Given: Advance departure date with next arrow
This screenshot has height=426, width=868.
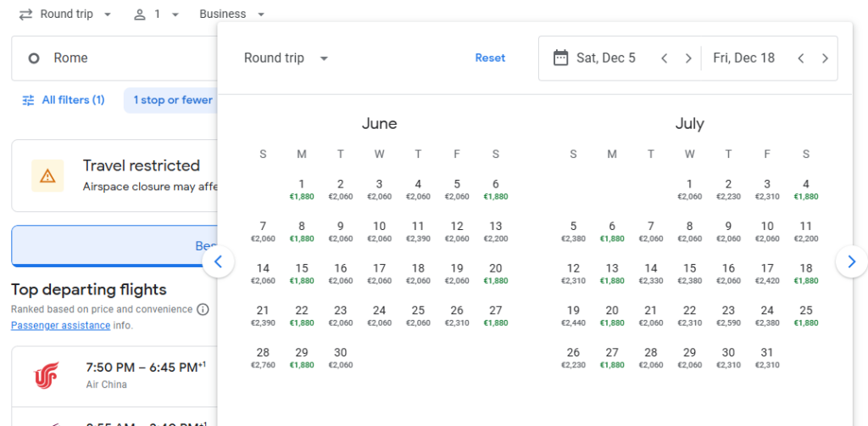Looking at the screenshot, I should (688, 59).
